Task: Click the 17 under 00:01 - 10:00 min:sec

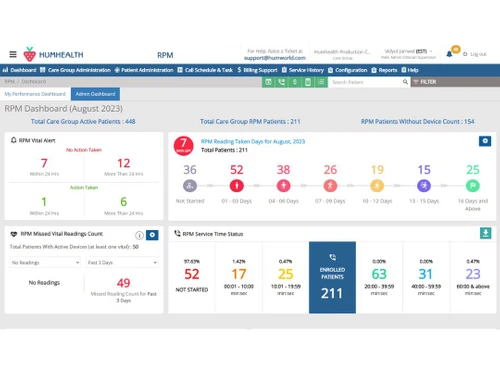Action: coord(239,274)
